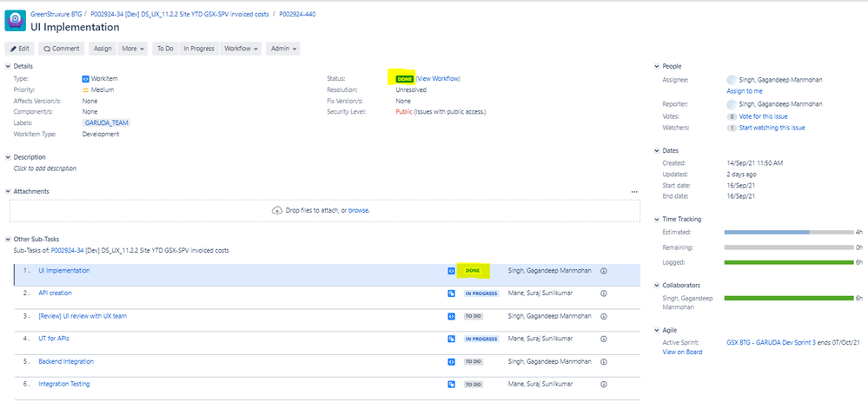Click the type icon on UI Implementation row

pyautogui.click(x=451, y=271)
